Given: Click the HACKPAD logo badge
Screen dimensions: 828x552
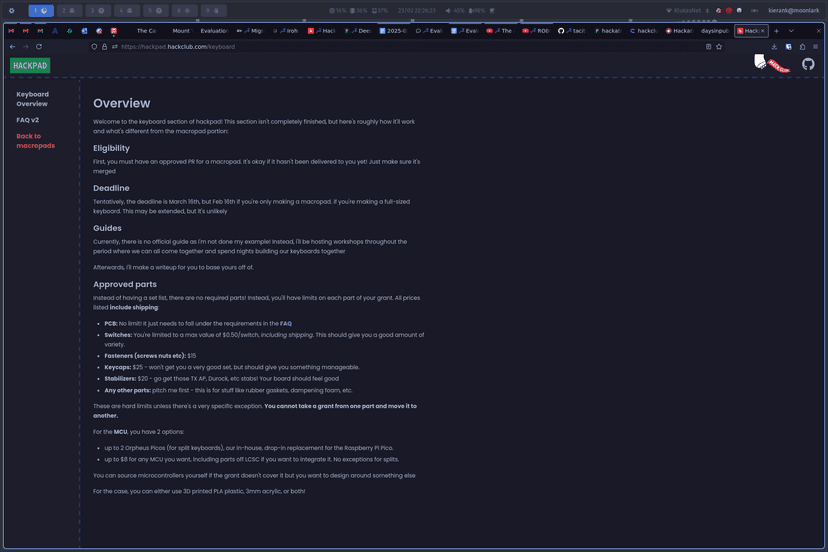Looking at the screenshot, I should click(30, 65).
